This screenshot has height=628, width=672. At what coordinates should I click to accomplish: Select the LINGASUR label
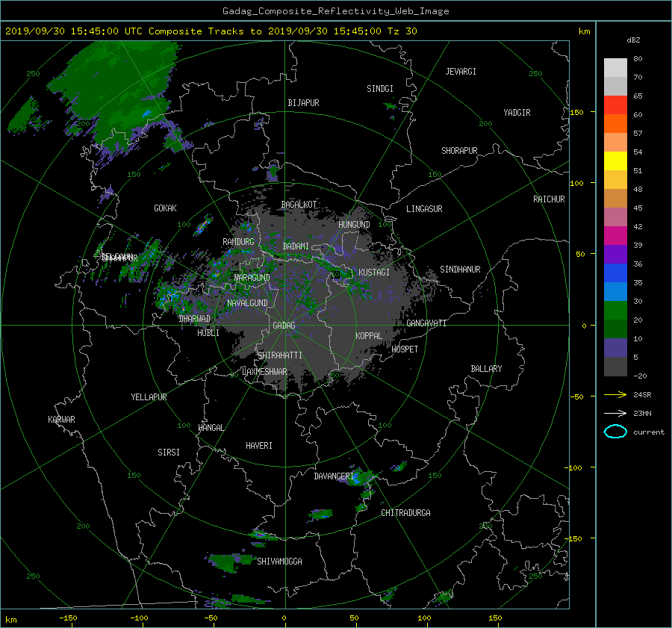pyautogui.click(x=424, y=209)
